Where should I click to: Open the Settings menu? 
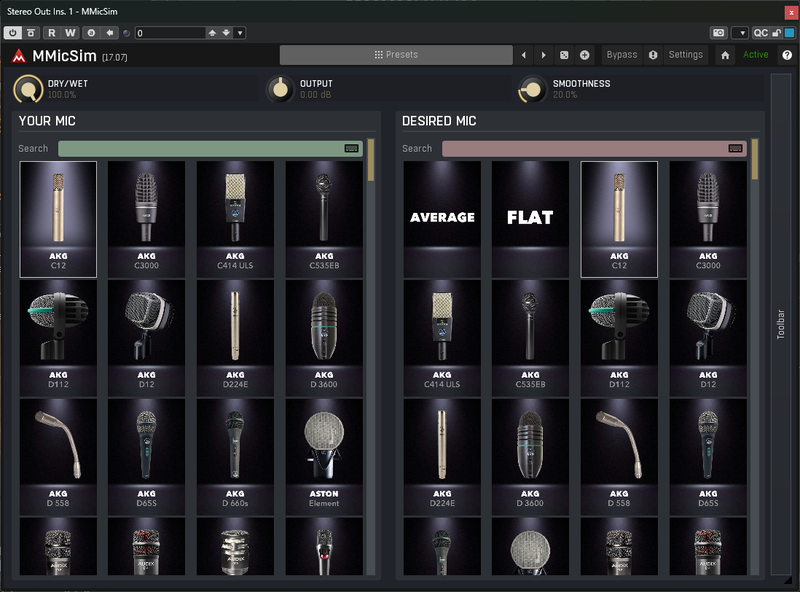pyautogui.click(x=685, y=55)
